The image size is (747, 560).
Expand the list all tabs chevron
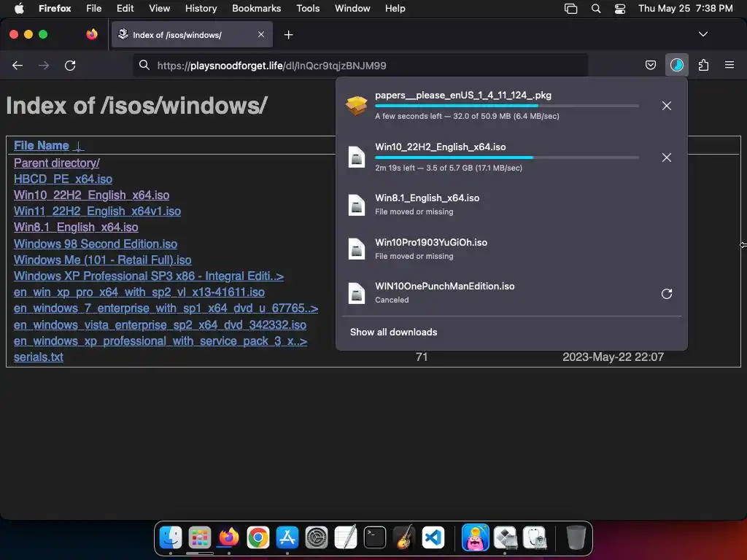pyautogui.click(x=703, y=34)
